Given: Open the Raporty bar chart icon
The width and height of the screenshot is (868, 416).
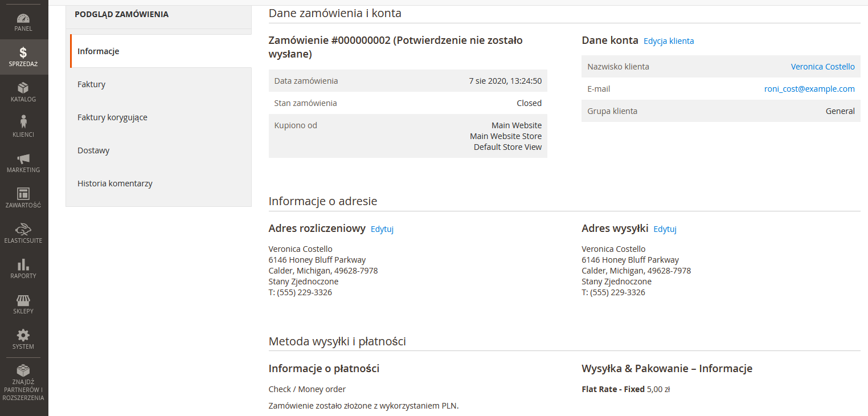Looking at the screenshot, I should coord(23,265).
